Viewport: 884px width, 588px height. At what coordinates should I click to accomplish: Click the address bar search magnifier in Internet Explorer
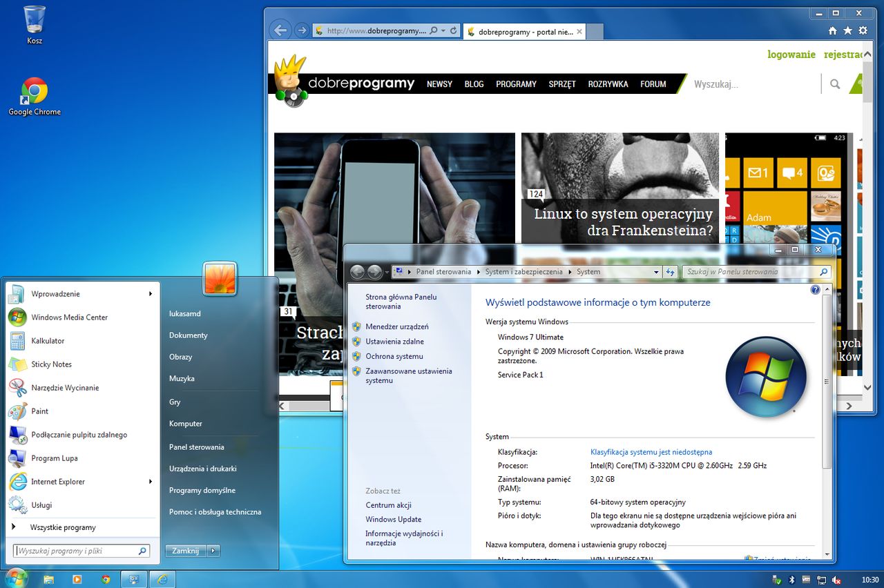(434, 31)
